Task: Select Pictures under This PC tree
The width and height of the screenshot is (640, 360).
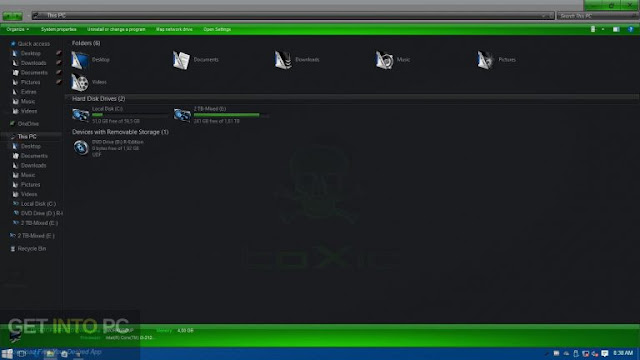Action: (30, 184)
